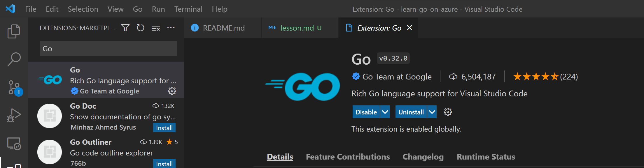
Task: Click the version label v0.32.0
Action: pos(393,58)
